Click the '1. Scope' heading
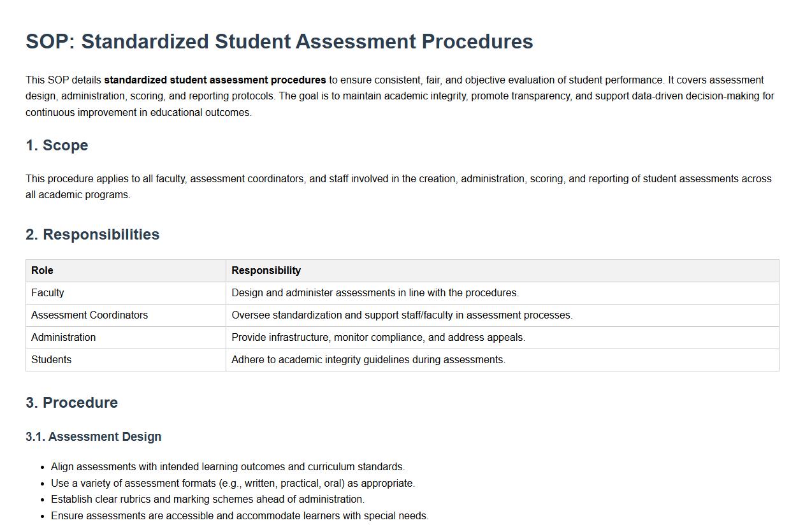 (x=57, y=145)
